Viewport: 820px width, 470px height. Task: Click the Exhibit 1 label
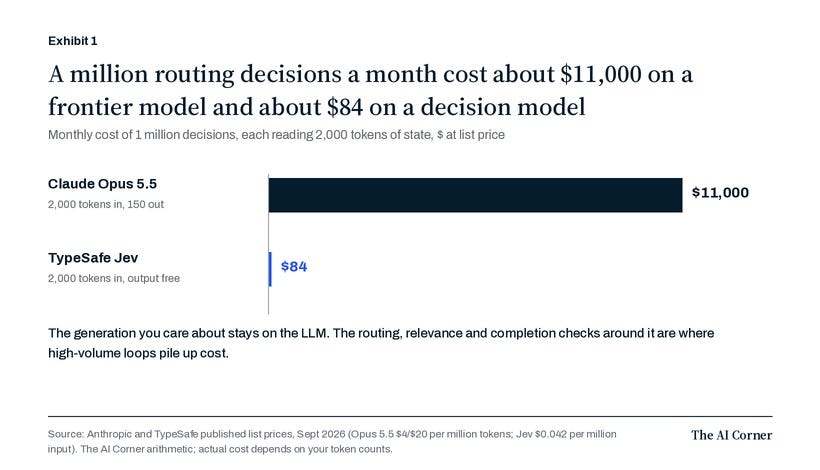click(73, 41)
